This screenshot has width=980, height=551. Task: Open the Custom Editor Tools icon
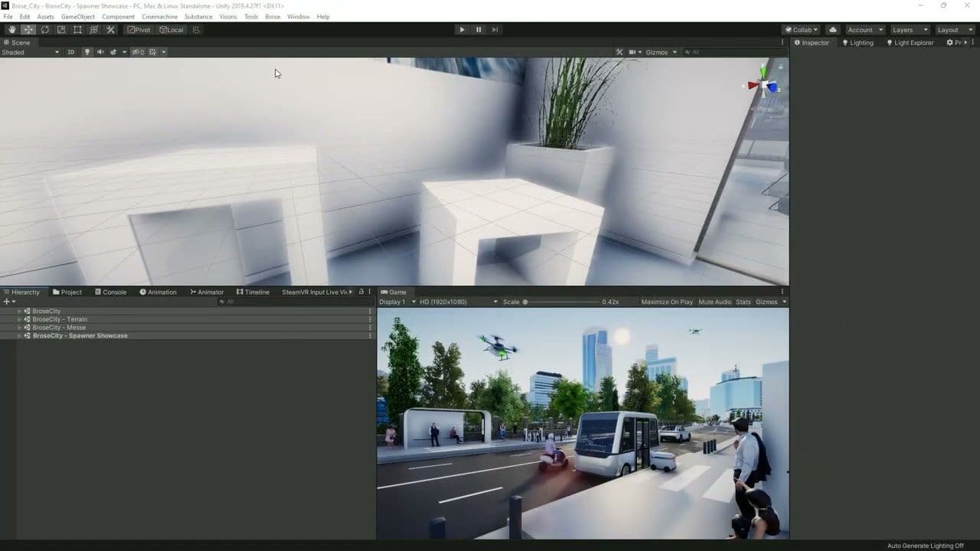[110, 29]
